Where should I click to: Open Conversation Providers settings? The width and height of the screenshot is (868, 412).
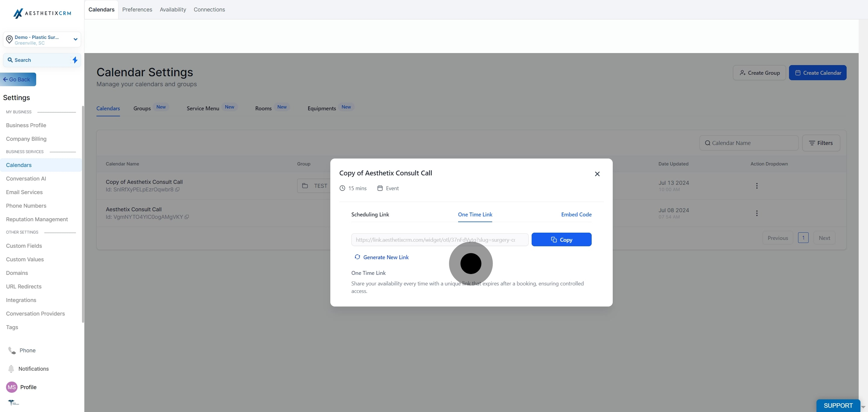pos(35,314)
